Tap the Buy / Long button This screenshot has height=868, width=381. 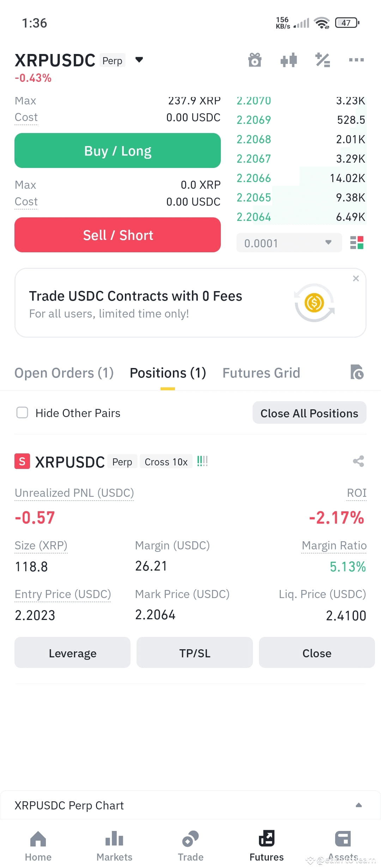pyautogui.click(x=117, y=151)
